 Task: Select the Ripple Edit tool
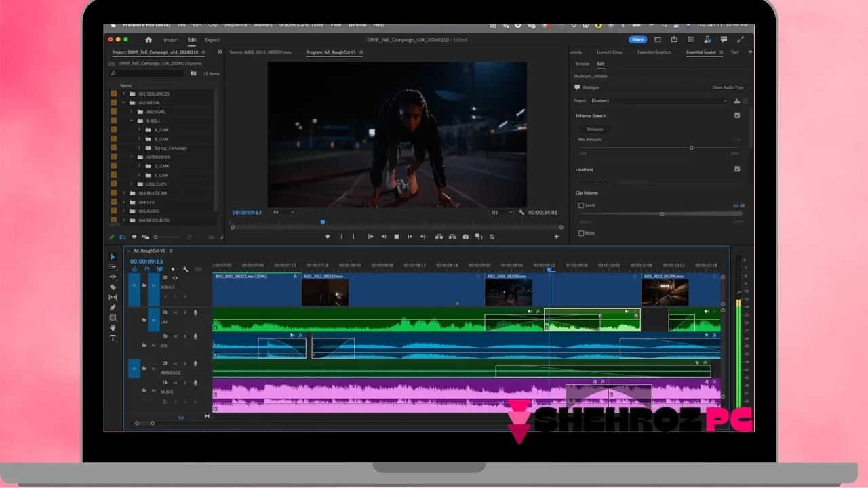[x=113, y=277]
